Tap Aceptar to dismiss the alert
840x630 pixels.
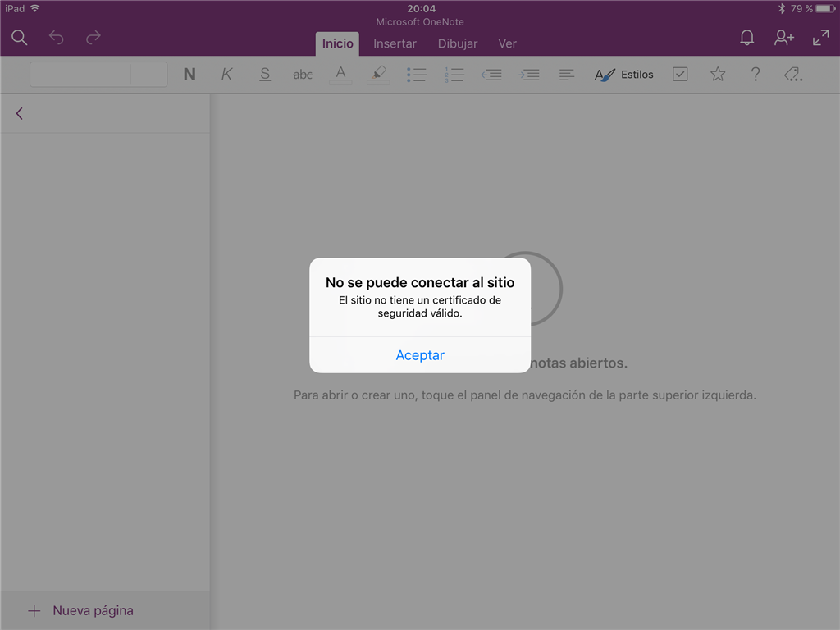click(420, 355)
